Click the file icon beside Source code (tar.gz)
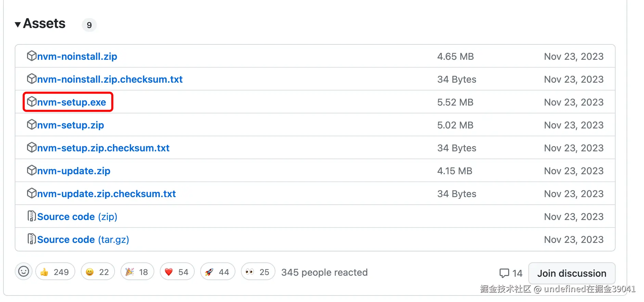Image resolution: width=644 pixels, height=302 pixels. point(31,239)
